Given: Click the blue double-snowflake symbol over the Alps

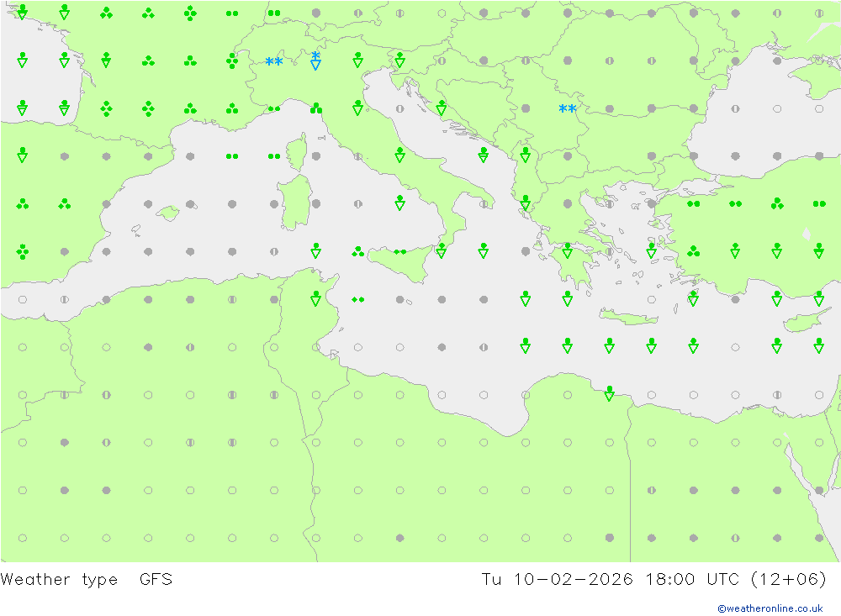Looking at the screenshot, I should pyautogui.click(x=274, y=61).
